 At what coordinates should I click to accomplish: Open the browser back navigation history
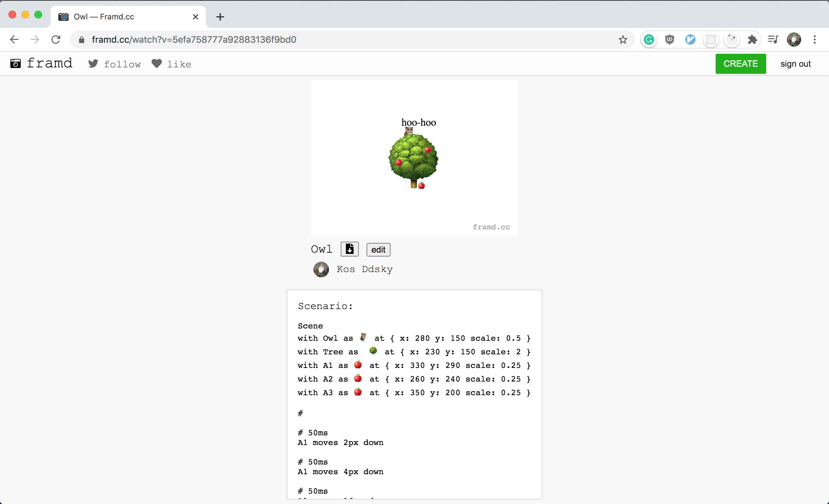pos(14,40)
